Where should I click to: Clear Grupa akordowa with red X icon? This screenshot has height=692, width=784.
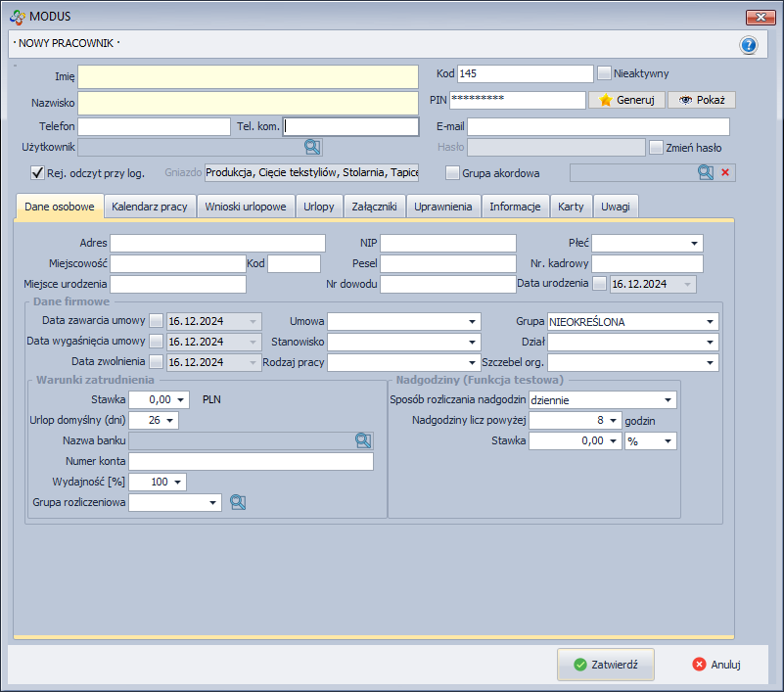725,172
